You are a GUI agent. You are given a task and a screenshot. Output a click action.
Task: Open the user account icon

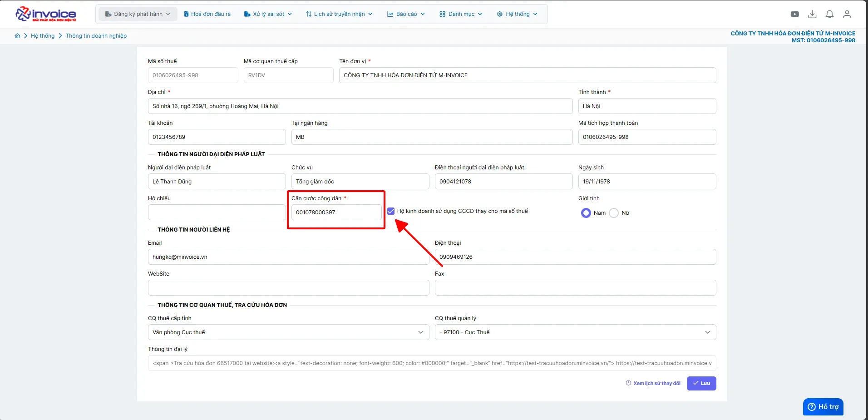[x=847, y=14]
